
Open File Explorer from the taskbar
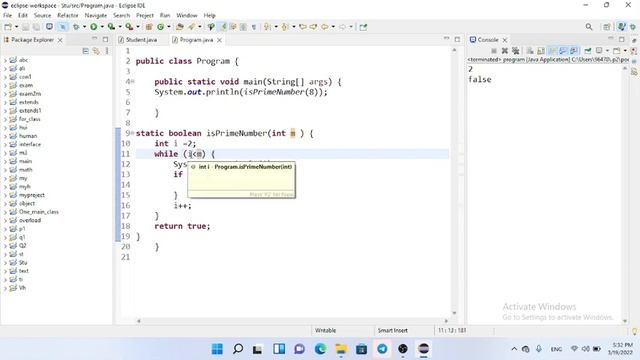pos(341,349)
